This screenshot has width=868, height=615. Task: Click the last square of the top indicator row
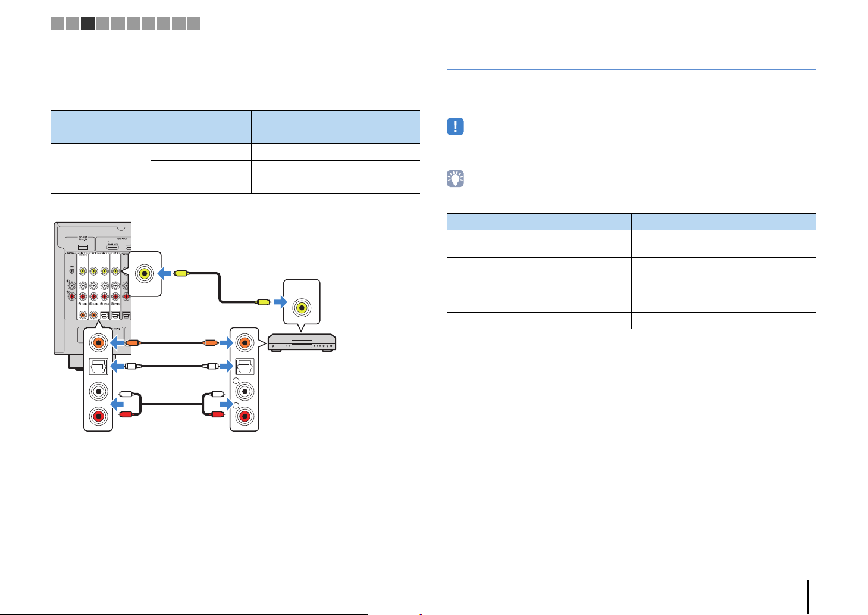(194, 24)
